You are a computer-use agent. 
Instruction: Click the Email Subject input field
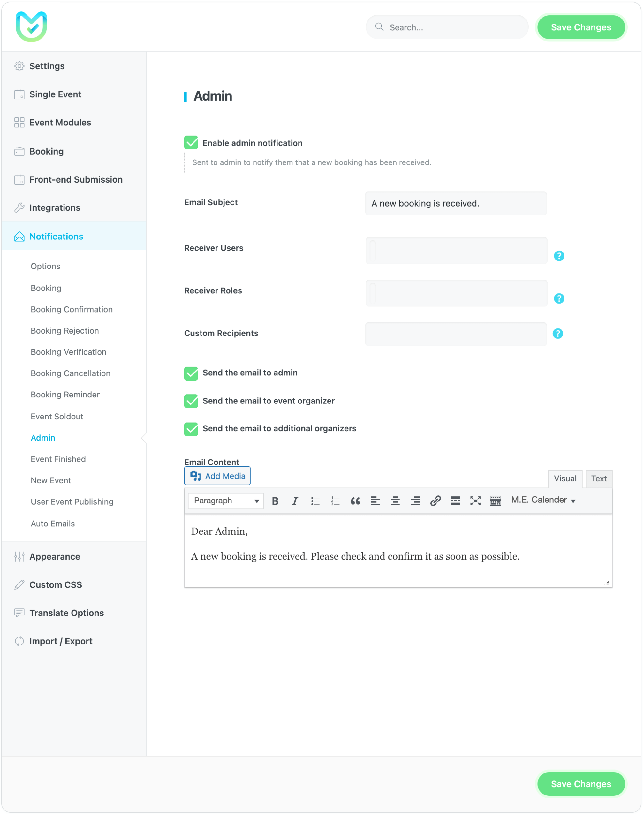coord(456,203)
